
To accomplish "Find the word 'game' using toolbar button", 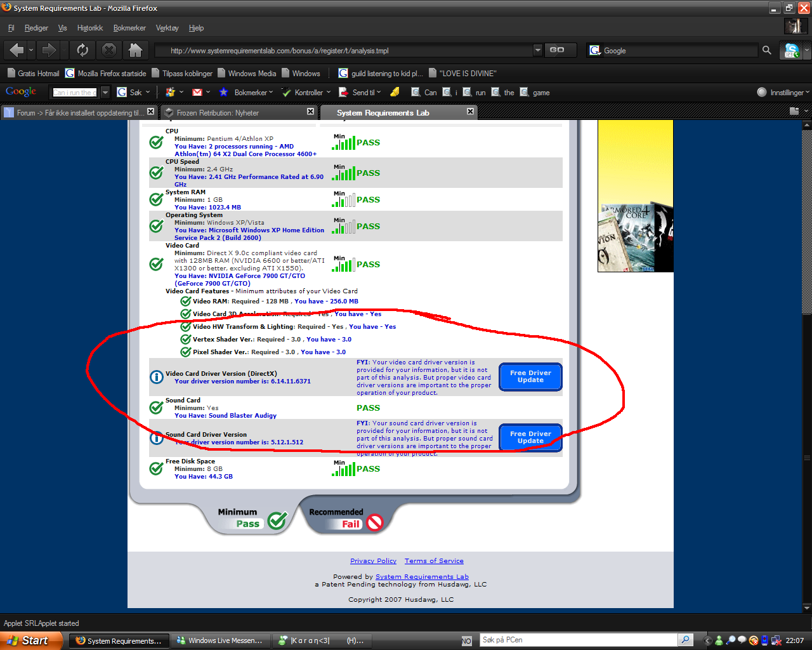I will (535, 92).
